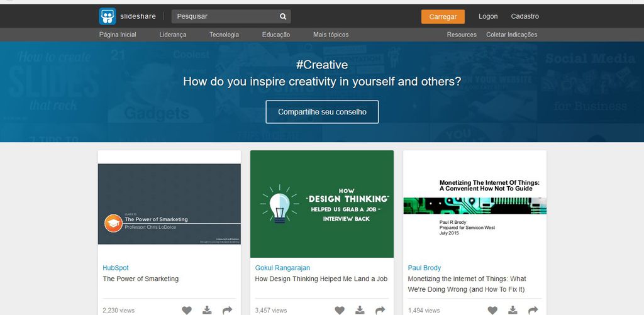This screenshot has height=315, width=644.
Task: Like Paul Brody's Internet of Things slides
Action: 492,310
